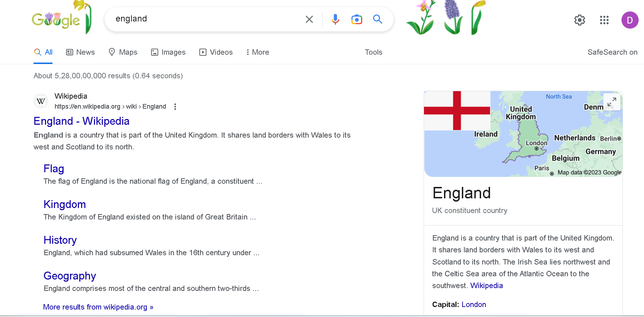The image size is (644, 317).
Task: Click the Google doodle logo
Action: 61,18
